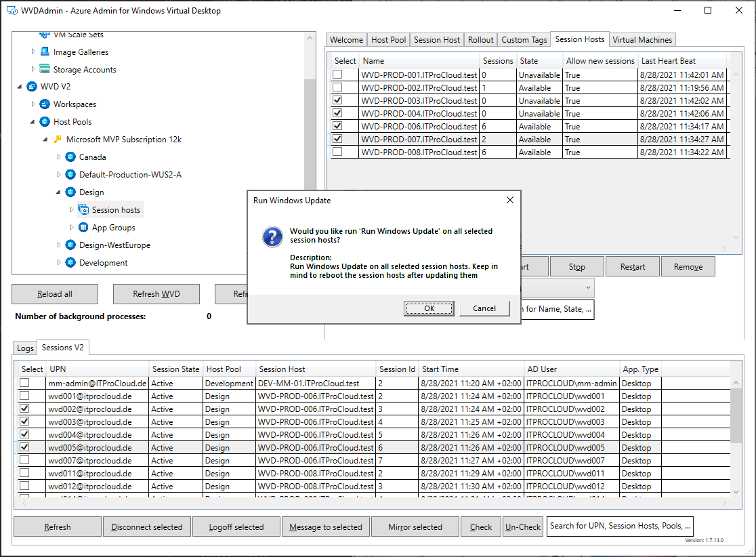Click the WVDAdmin title bar app icon
Screen dimensions: 756x557
tap(12, 11)
